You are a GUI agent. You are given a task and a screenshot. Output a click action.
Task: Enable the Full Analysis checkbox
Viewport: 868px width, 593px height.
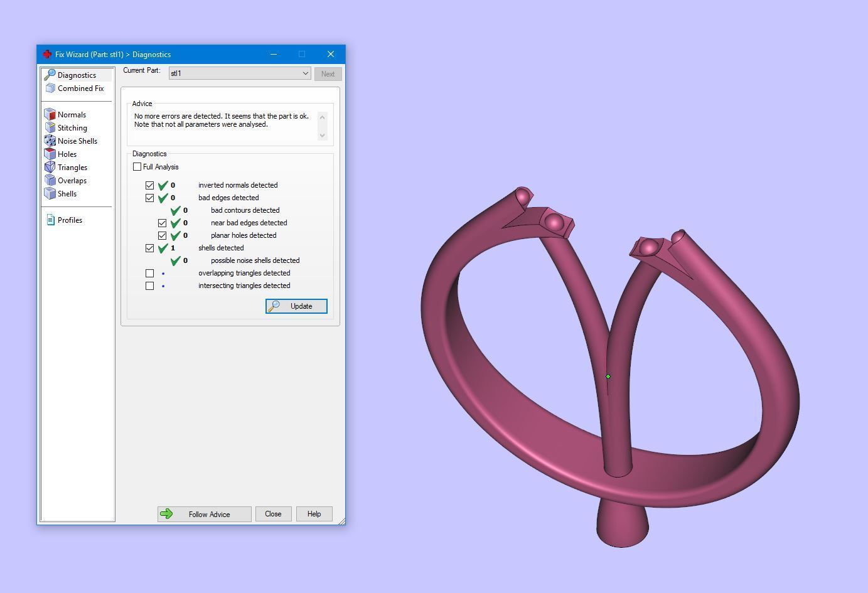[137, 167]
